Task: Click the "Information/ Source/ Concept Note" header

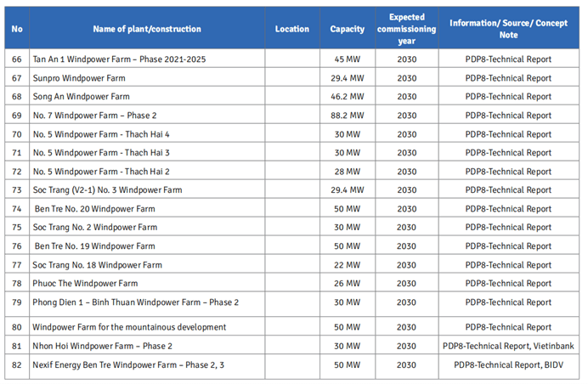Action: pyautogui.click(x=508, y=29)
